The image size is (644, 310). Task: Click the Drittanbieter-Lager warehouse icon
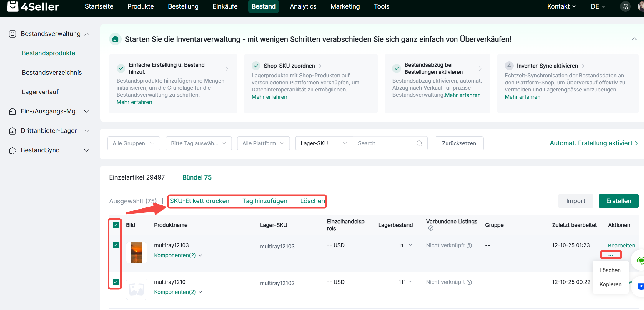pos(12,131)
